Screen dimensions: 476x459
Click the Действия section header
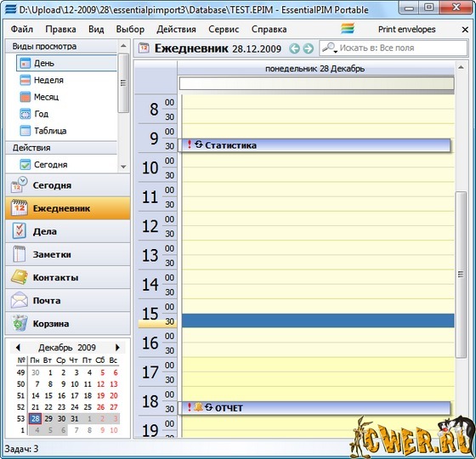point(61,148)
